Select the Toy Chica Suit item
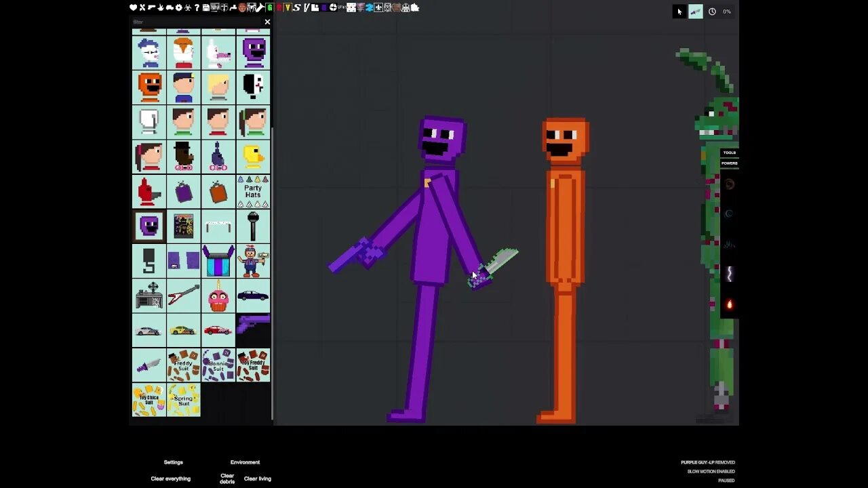 (x=149, y=400)
